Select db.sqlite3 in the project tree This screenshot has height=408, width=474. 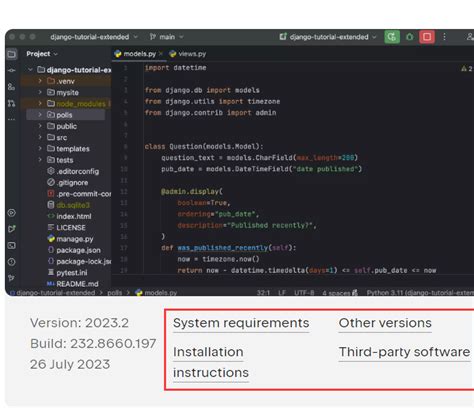(69, 205)
